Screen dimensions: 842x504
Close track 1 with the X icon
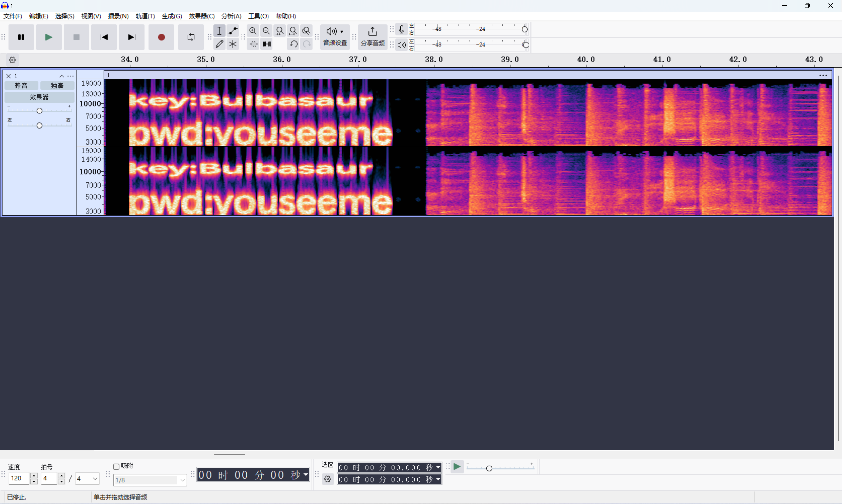9,76
